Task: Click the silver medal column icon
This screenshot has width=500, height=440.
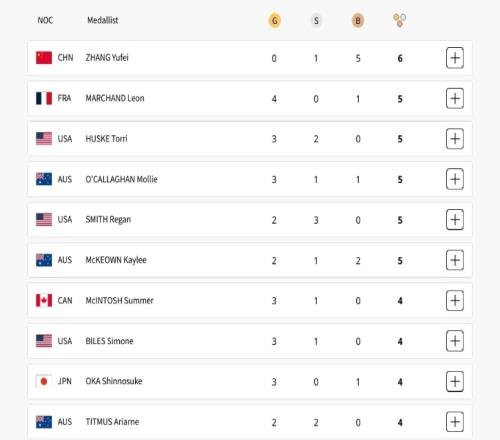Action: (316, 21)
